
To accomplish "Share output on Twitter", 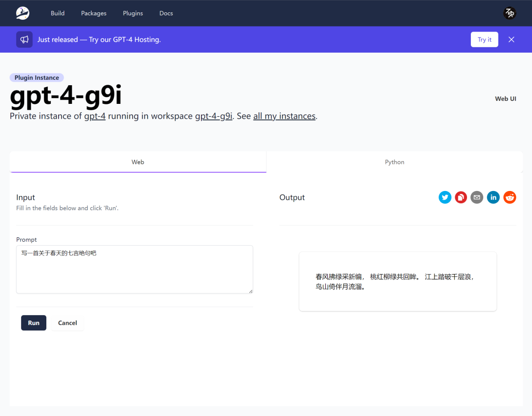I will (445, 197).
